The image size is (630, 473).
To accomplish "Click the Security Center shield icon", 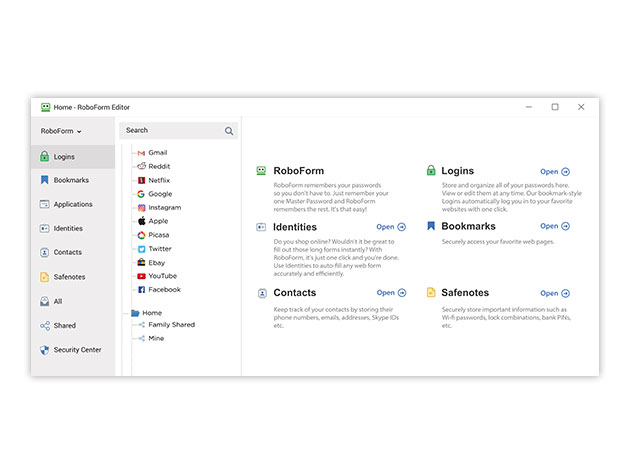I will [x=45, y=350].
